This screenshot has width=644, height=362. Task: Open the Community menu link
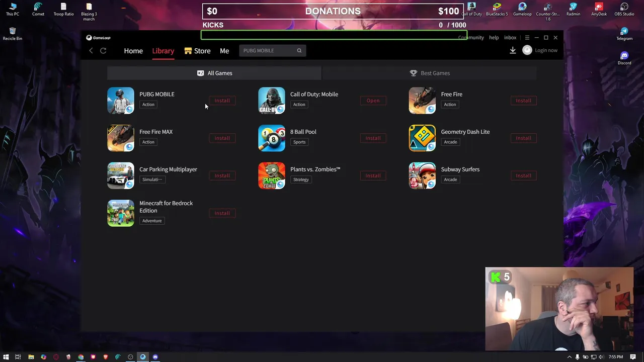coord(471,38)
